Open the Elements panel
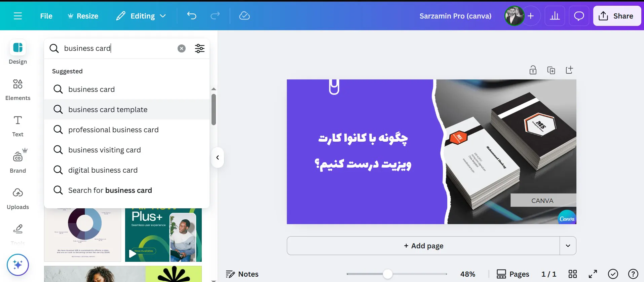Viewport: 644px width, 282px height. (18, 90)
